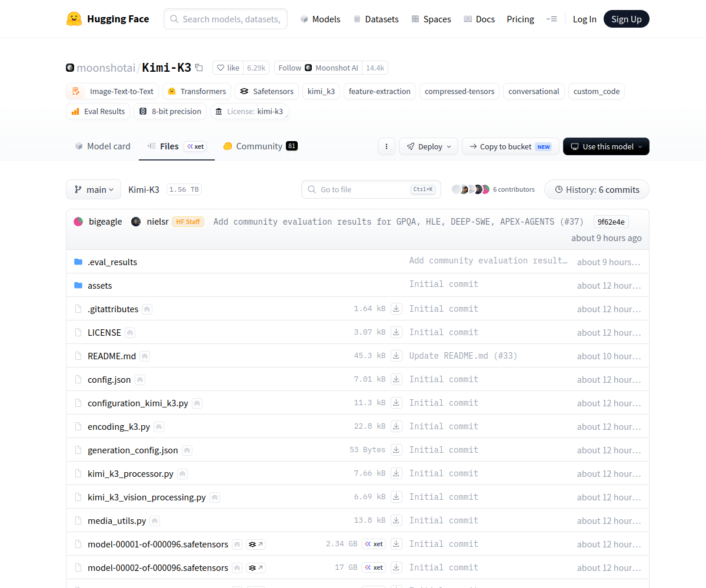Open the latest commit message about GPQA
The image size is (706, 588).
coord(398,222)
